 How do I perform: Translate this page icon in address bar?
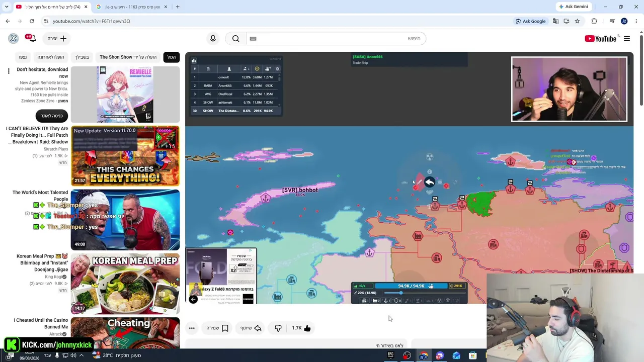coord(555,21)
